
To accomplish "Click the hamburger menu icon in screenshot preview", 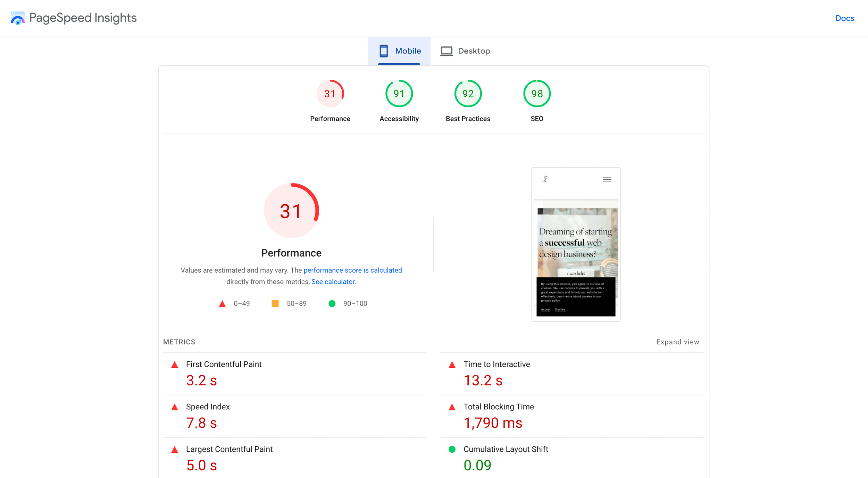I will (x=607, y=179).
